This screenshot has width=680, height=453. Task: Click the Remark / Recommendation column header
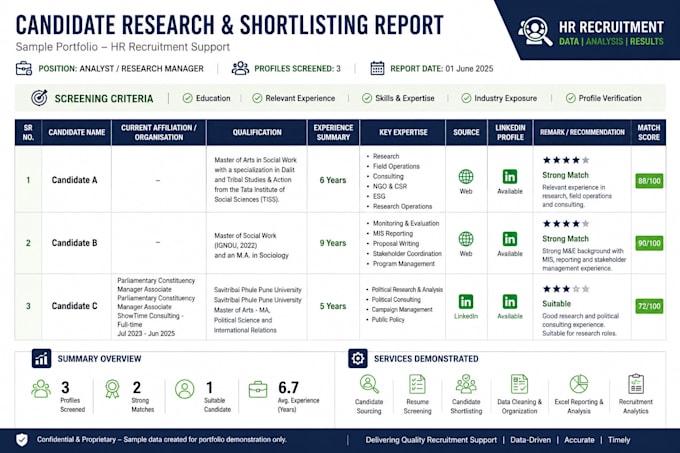[x=582, y=132]
